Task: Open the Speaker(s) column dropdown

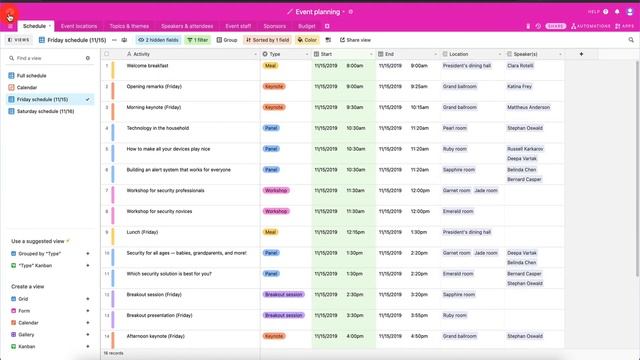Action: pos(560,54)
